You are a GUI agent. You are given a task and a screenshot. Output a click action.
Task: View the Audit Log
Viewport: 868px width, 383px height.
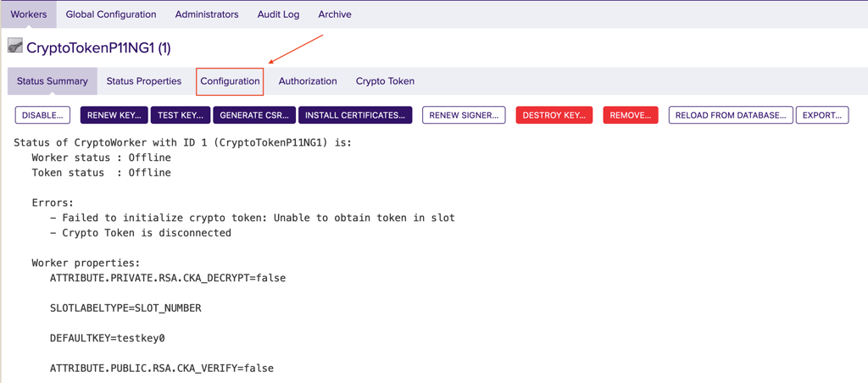(x=278, y=14)
